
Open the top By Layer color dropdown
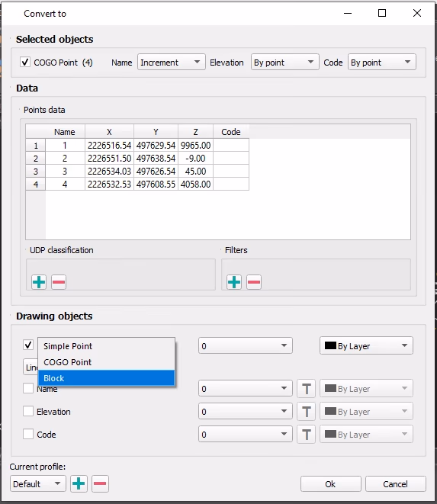pyautogui.click(x=366, y=346)
